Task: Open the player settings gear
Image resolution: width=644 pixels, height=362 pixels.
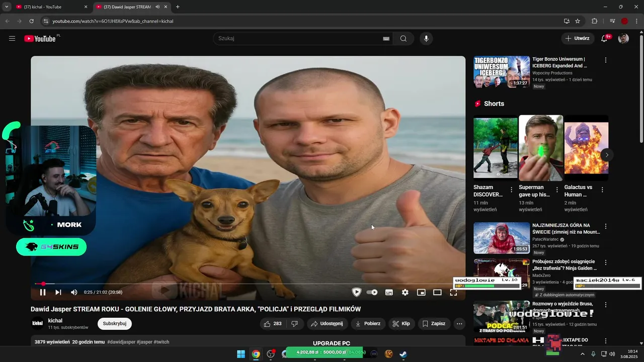Action: (405, 292)
